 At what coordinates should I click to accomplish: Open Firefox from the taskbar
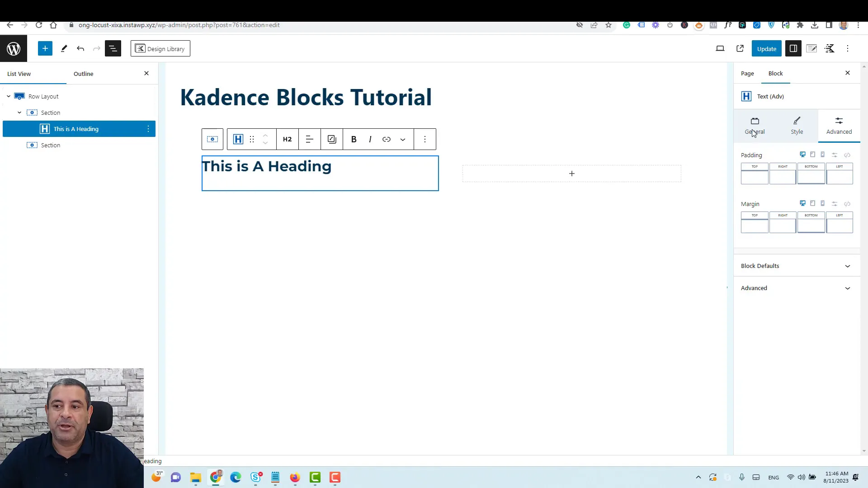(x=295, y=477)
